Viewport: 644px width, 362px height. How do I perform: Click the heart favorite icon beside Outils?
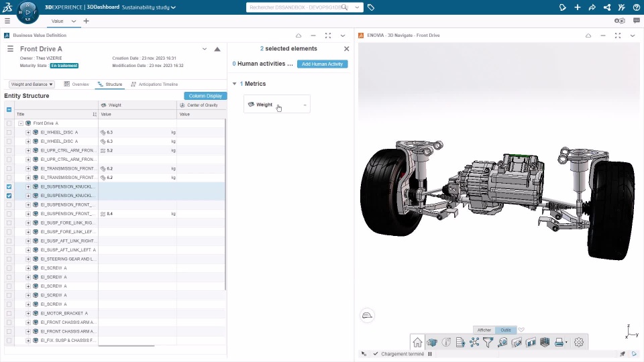click(521, 330)
